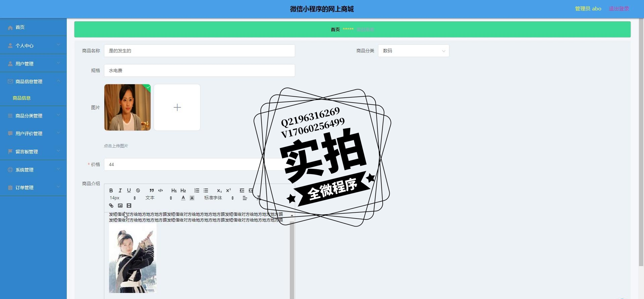Open the 文本 paragraph style dropdown
Screen dimensions: 644x299
(x=159, y=198)
